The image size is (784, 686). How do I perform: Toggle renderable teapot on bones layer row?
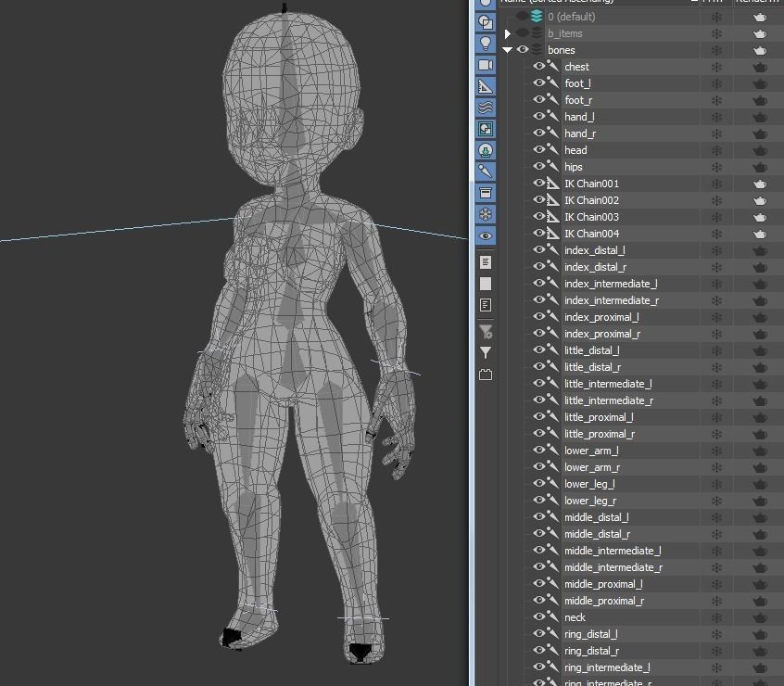tap(760, 50)
